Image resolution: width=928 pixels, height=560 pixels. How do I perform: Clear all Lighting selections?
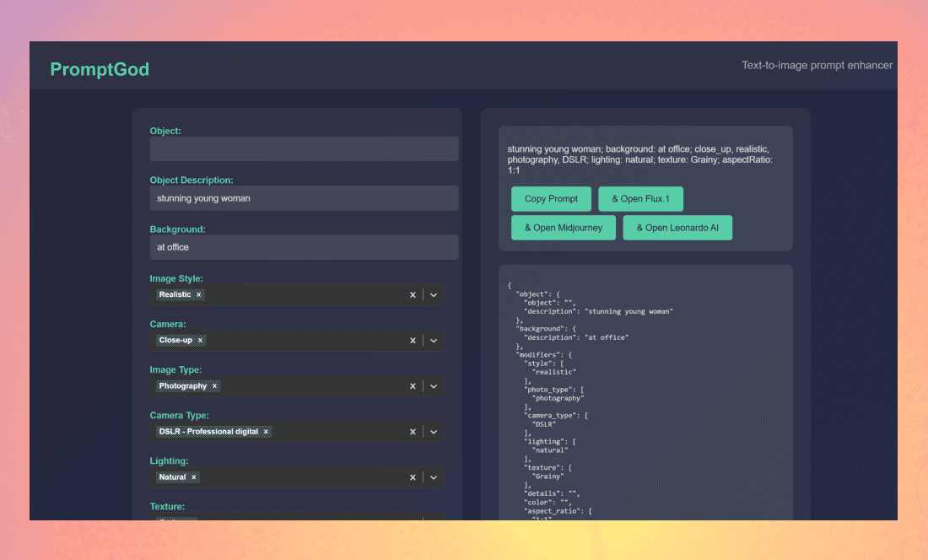click(x=413, y=477)
